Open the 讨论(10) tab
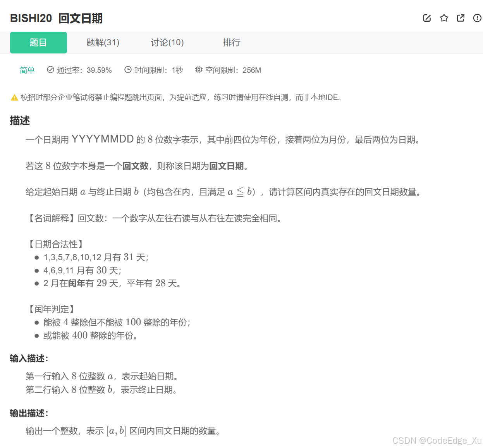483x448 pixels. 167,43
